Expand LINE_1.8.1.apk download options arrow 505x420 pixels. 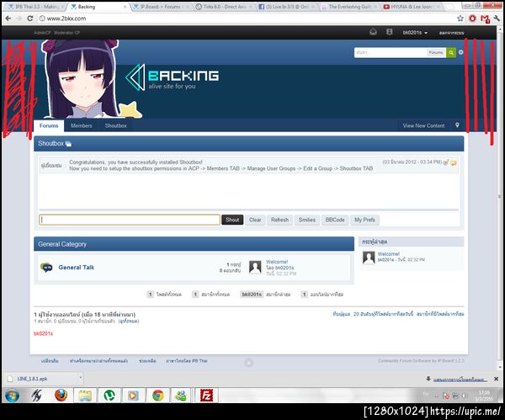pos(80,378)
